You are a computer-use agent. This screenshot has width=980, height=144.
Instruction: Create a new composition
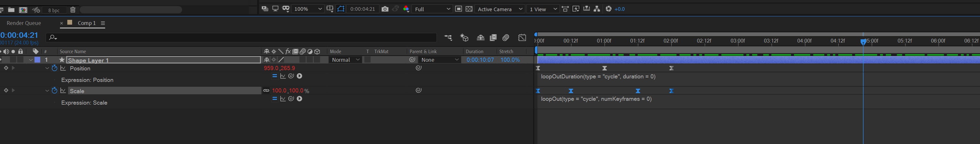(x=23, y=10)
